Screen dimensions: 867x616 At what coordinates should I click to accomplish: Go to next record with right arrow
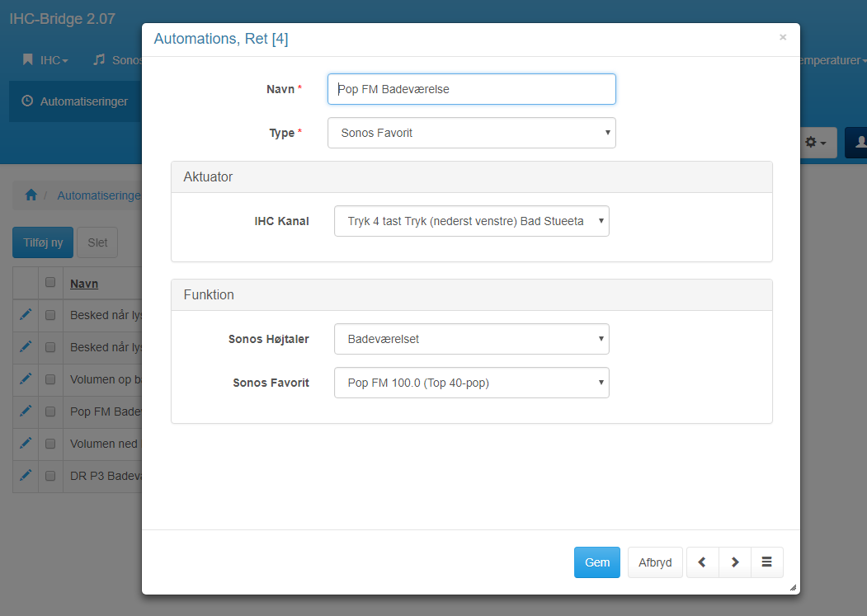735,562
